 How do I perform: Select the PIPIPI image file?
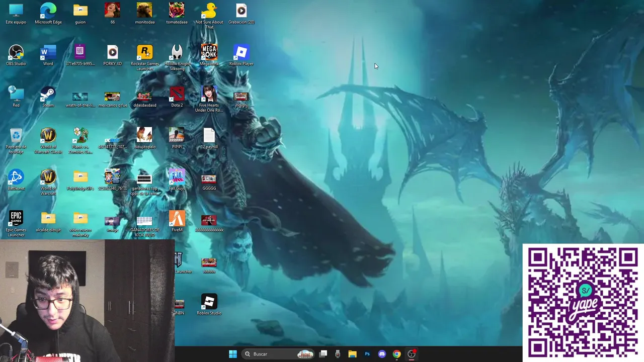pos(177,139)
